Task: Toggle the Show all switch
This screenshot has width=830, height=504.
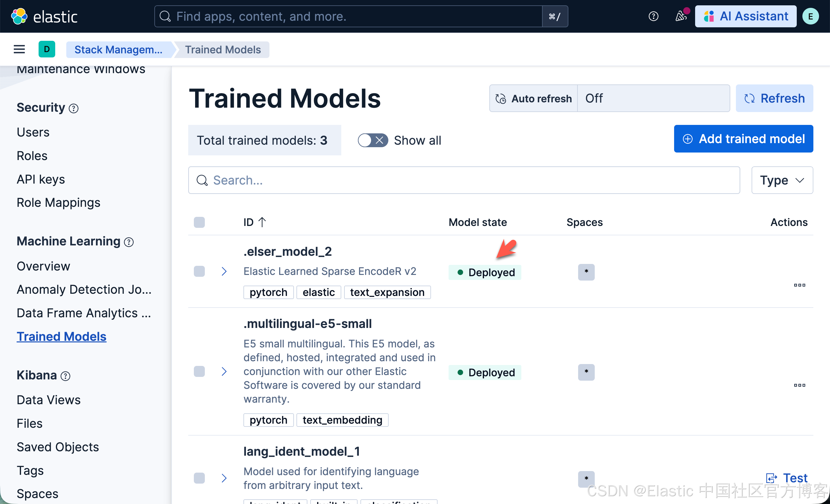Action: click(373, 140)
